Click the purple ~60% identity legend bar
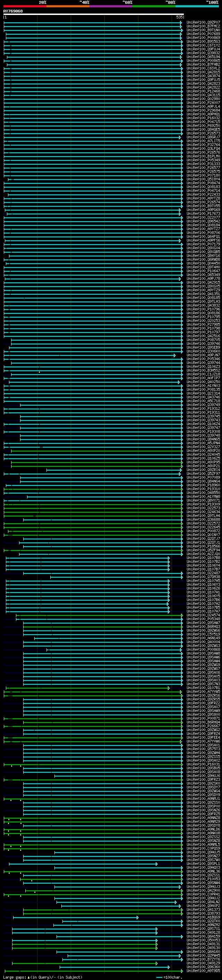222x980 pixels. [x=111, y=6]
